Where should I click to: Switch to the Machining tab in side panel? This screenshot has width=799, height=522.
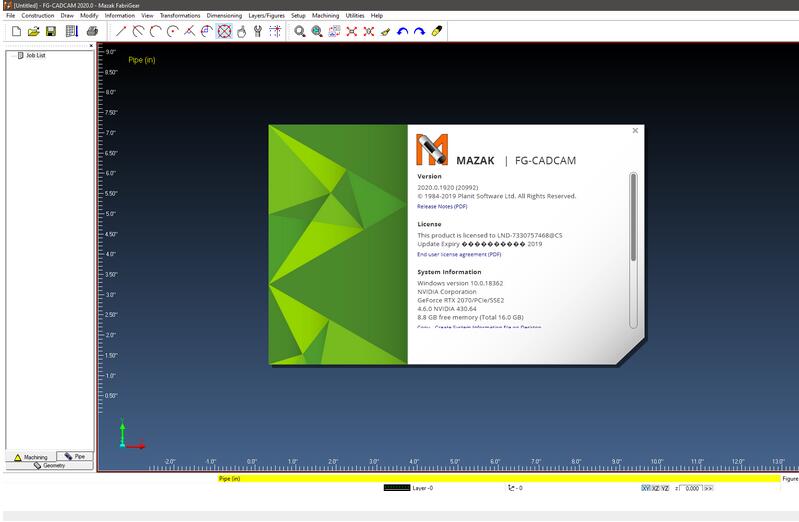(x=31, y=457)
